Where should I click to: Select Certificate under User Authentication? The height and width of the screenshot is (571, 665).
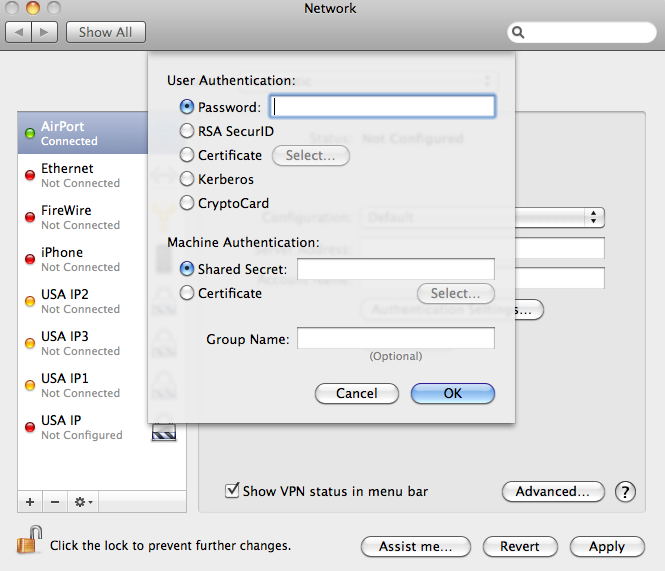tap(187, 155)
